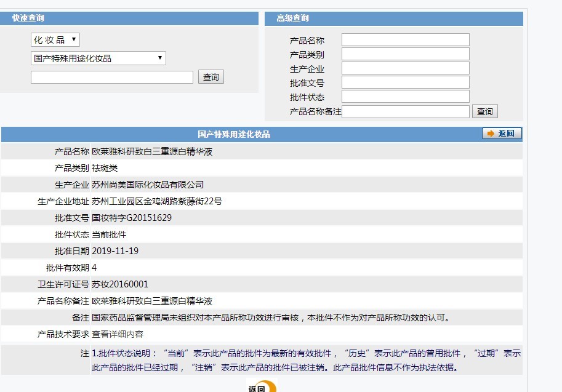Image resolution: width=562 pixels, height=392 pixels.
Task: Click the 批件有效期 value 4
Action: 94,268
